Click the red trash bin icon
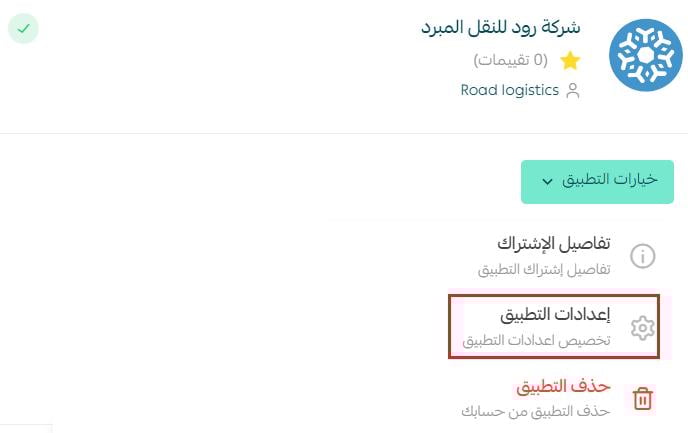688x433 pixels. (642, 399)
